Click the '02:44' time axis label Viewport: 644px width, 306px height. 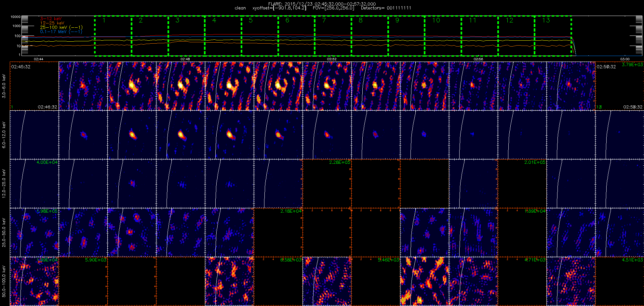[x=38, y=59]
